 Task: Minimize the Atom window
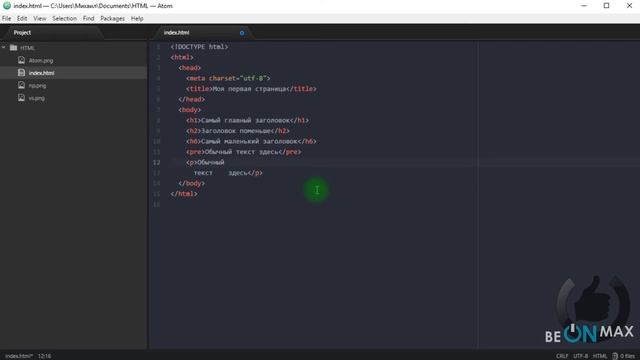tap(584, 6)
